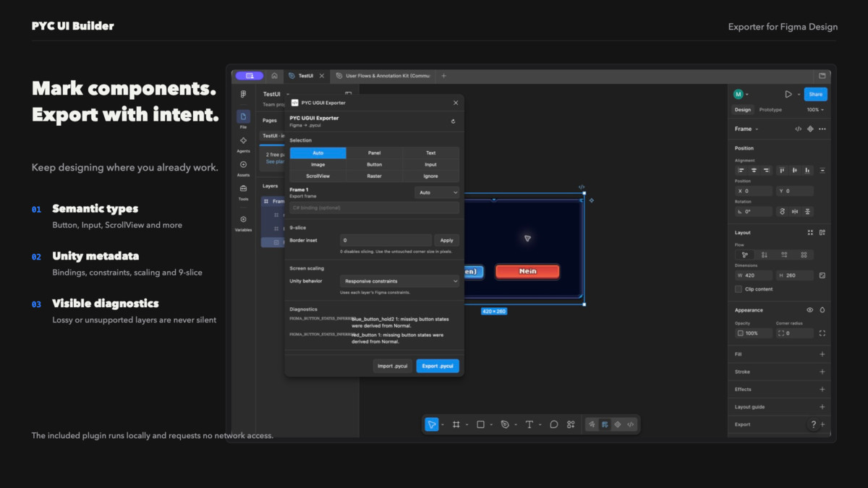The image size is (868, 488).
Task: Toggle Appearance visibility eye icon
Action: pos(810,310)
